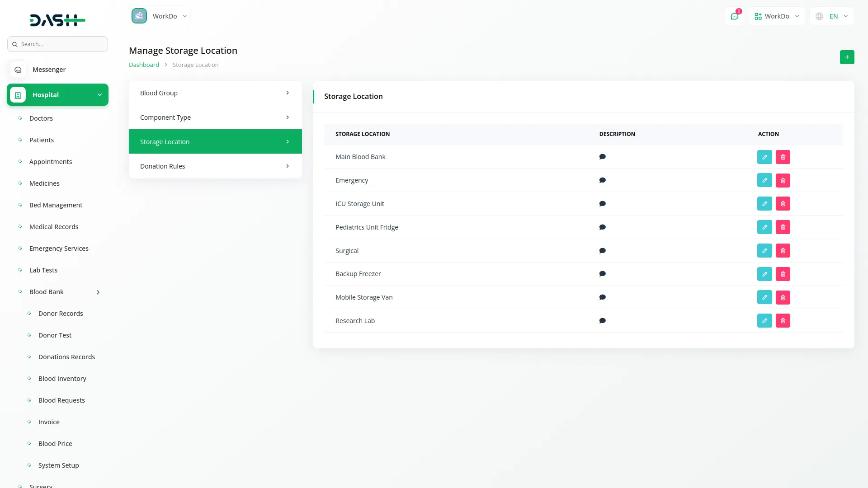Open WorkDo workspace dropdown at top left
This screenshot has width=868, height=488.
tap(160, 16)
